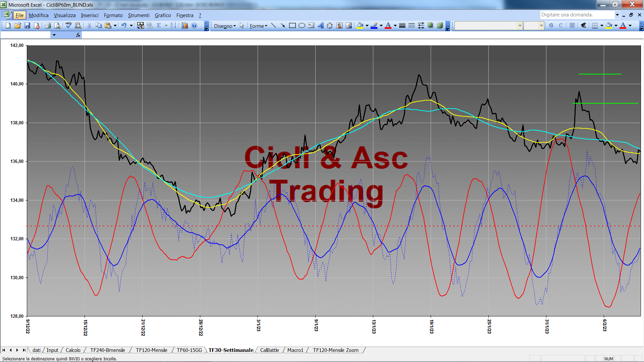Apply Euro currency style
Screen dimensions: 644x362
click(x=584, y=25)
